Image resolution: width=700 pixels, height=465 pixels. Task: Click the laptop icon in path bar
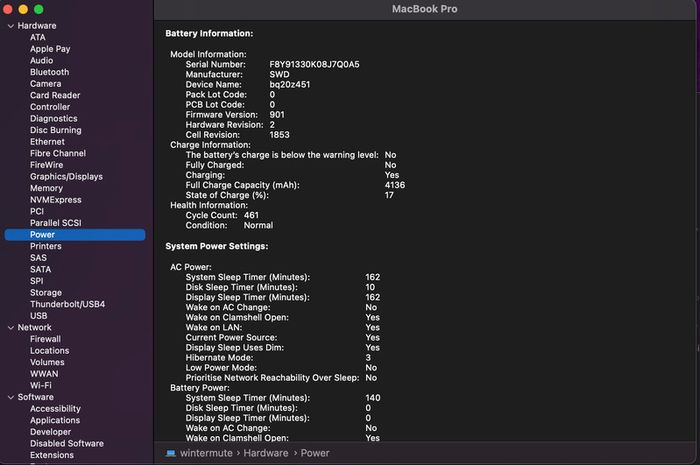(171, 453)
